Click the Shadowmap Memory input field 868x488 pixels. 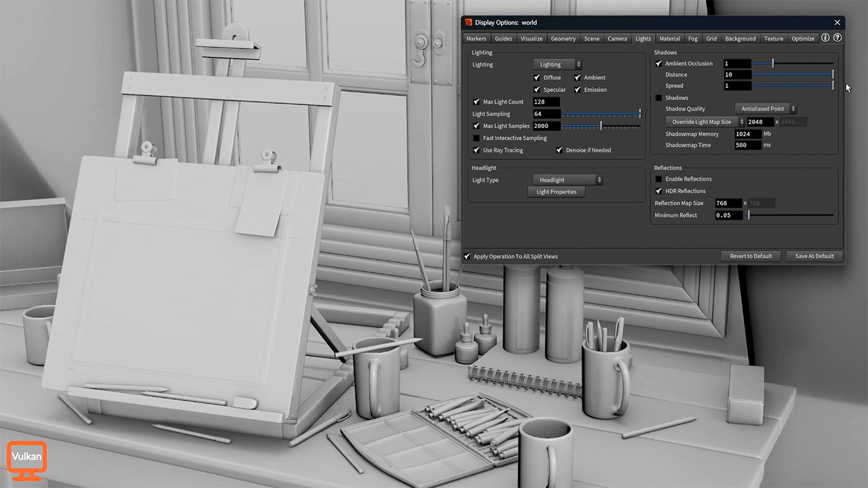tap(747, 134)
